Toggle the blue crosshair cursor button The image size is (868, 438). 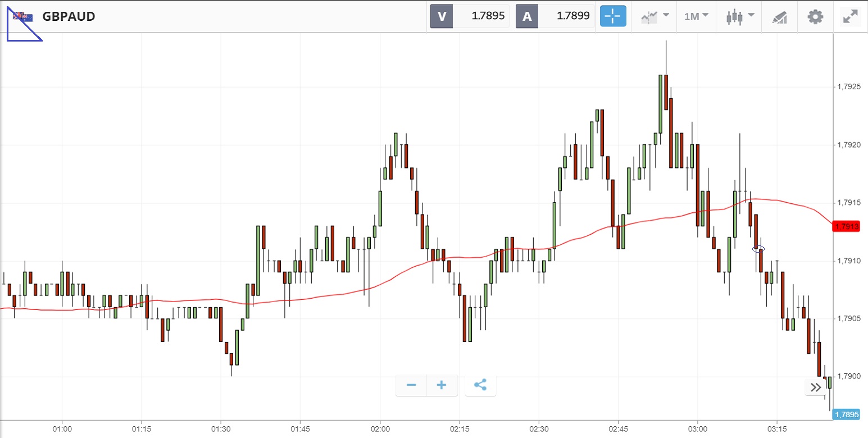point(613,16)
